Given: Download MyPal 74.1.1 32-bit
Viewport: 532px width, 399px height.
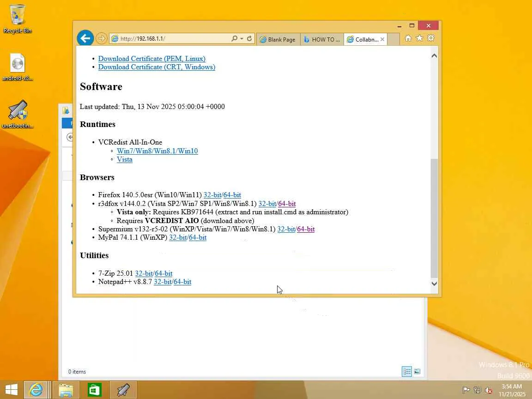Looking at the screenshot, I should click(178, 237).
